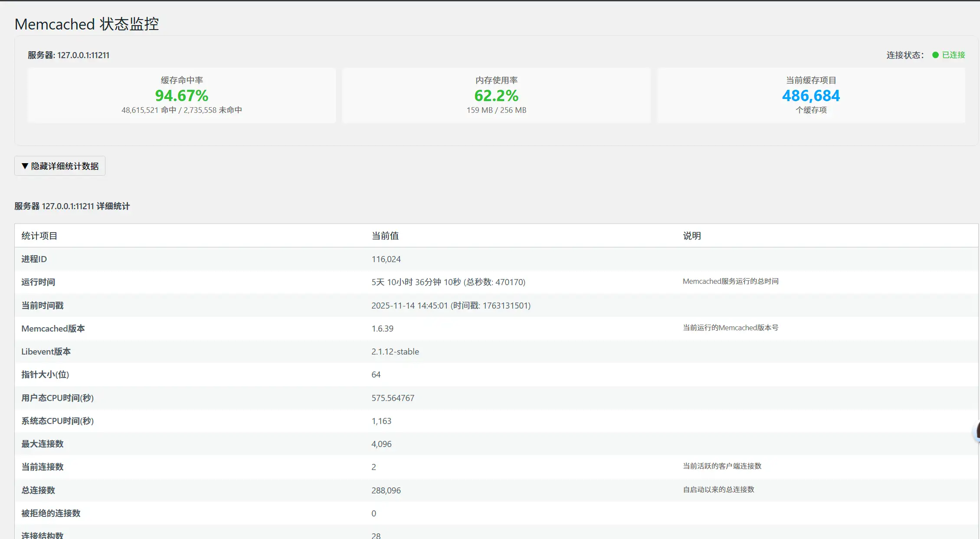Select the 进程ID table row
The height and width of the screenshot is (539, 980).
[34, 259]
